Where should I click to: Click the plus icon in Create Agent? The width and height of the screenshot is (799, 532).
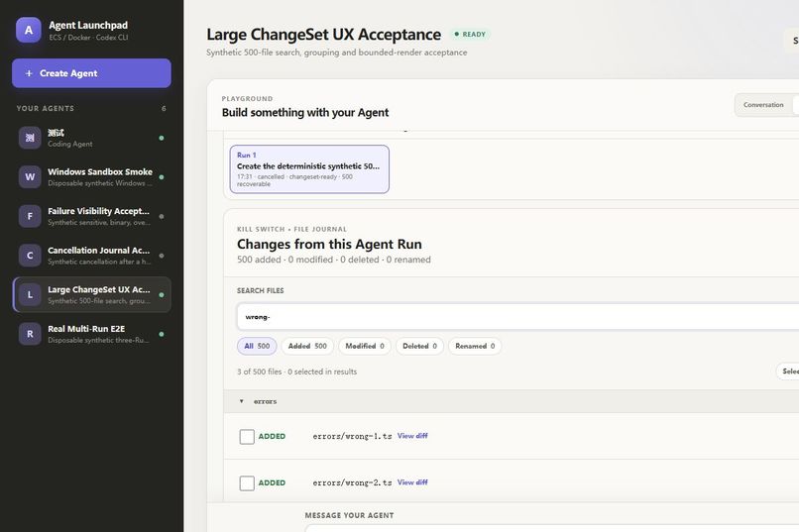(x=29, y=73)
